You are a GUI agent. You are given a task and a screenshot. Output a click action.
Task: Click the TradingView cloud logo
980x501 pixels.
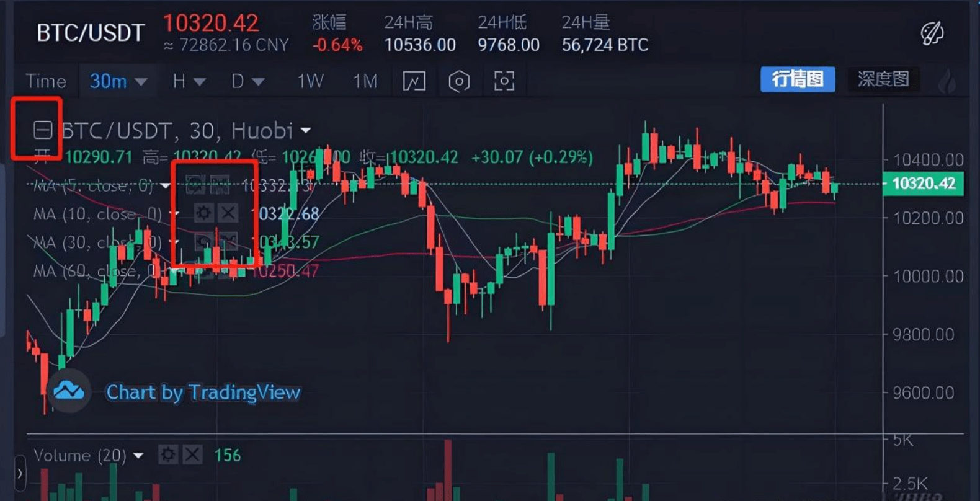click(69, 391)
